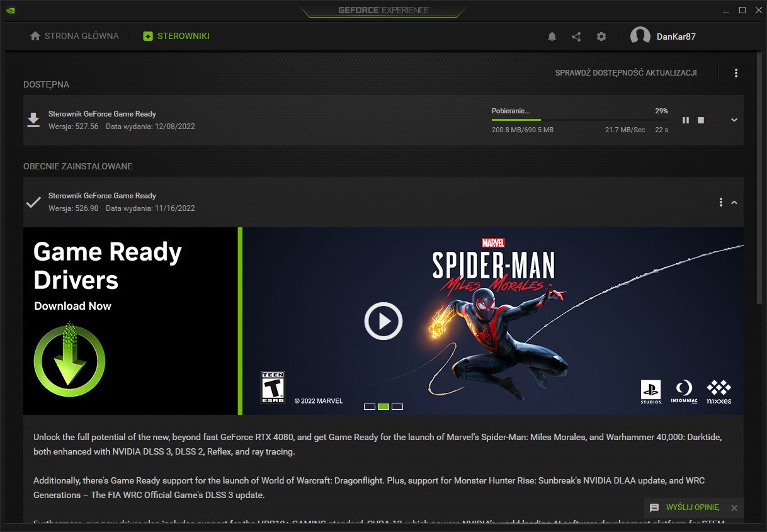Screen dimensions: 767x532
Task: Open the three-dot menu near SPRAWDŹ DOSTĘPNOŚĆ AKTUALIZACJI
Action: tap(736, 72)
